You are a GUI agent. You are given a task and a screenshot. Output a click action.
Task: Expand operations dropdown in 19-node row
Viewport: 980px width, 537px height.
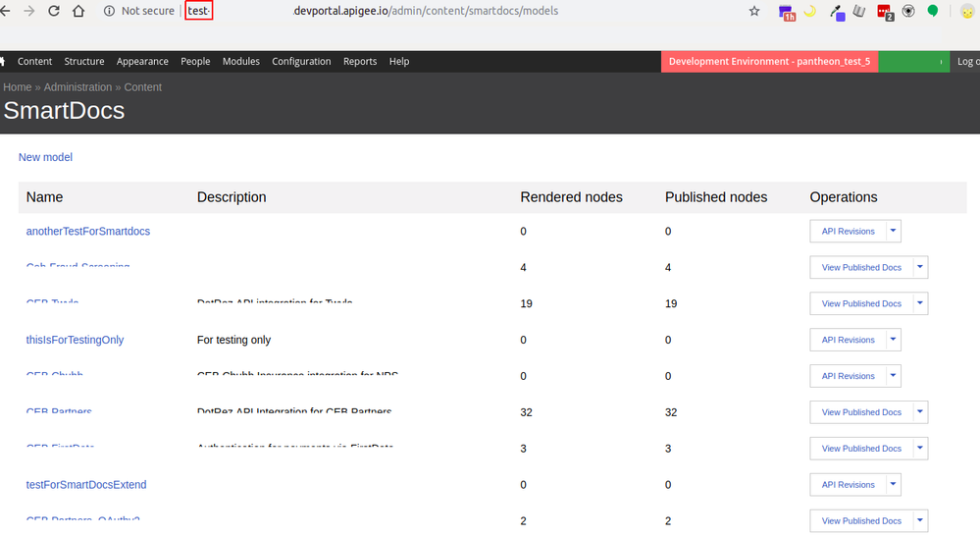coord(920,303)
